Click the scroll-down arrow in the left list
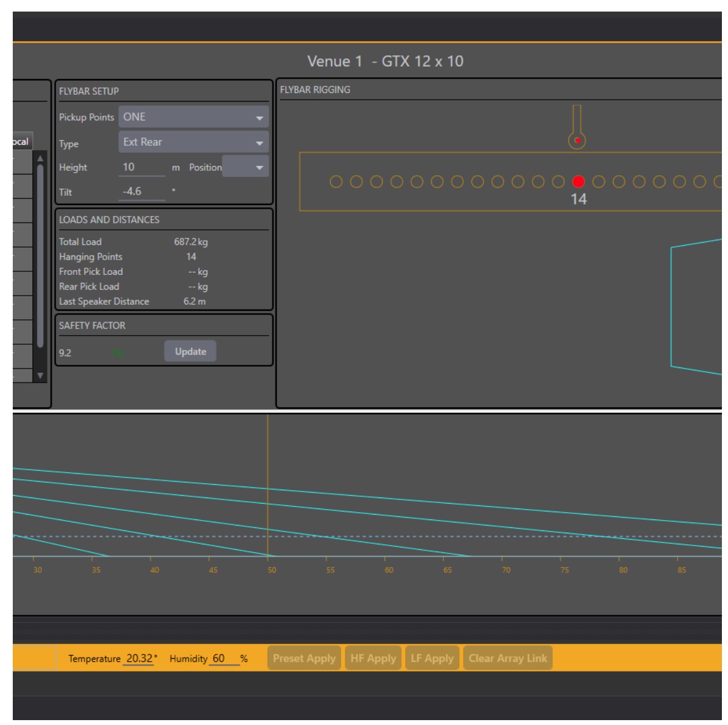Screen dimensions: 728x725 [41, 376]
